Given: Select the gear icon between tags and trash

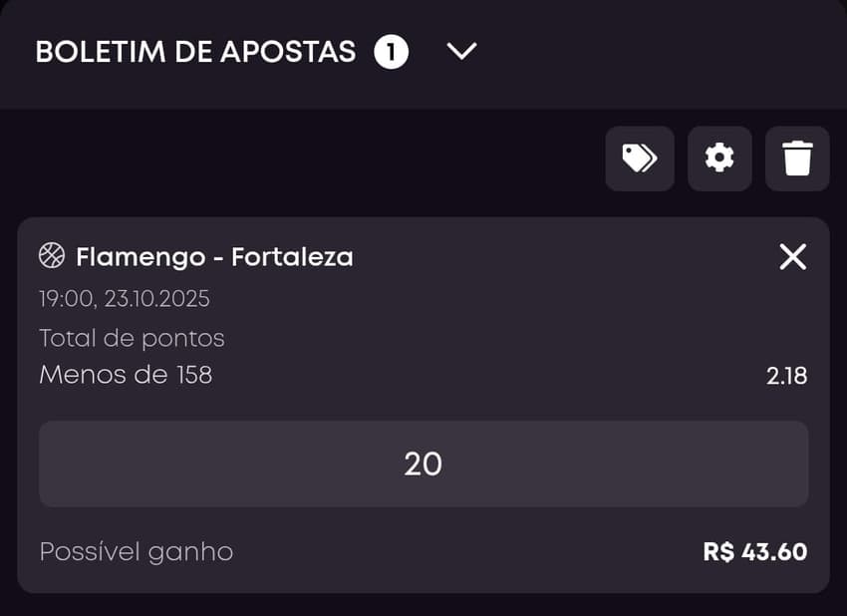Looking at the screenshot, I should pyautogui.click(x=718, y=158).
